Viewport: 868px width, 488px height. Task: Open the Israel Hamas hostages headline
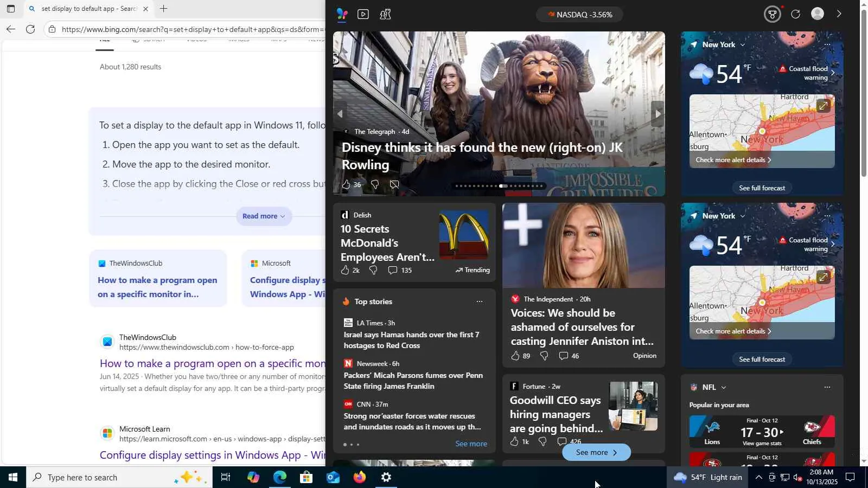pyautogui.click(x=411, y=340)
